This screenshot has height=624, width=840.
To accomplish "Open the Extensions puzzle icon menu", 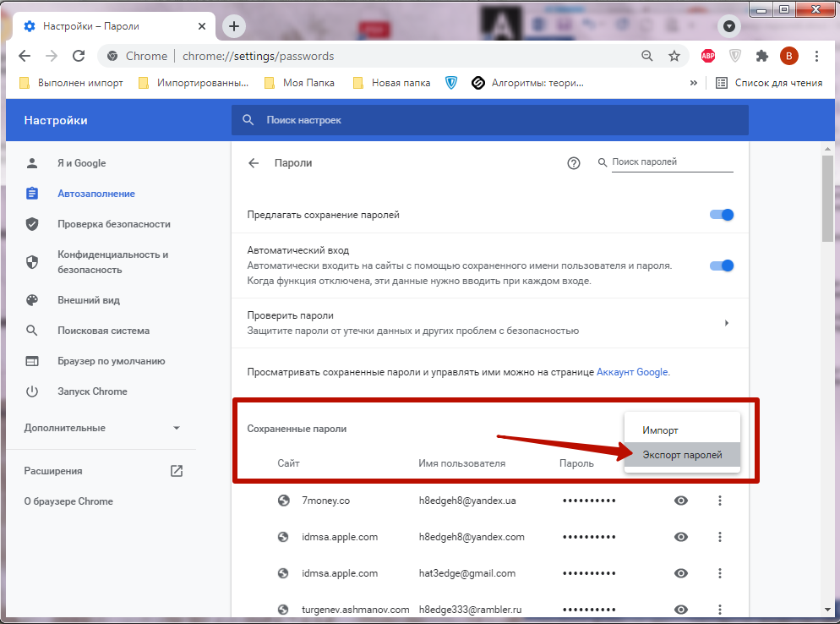I will (x=761, y=56).
